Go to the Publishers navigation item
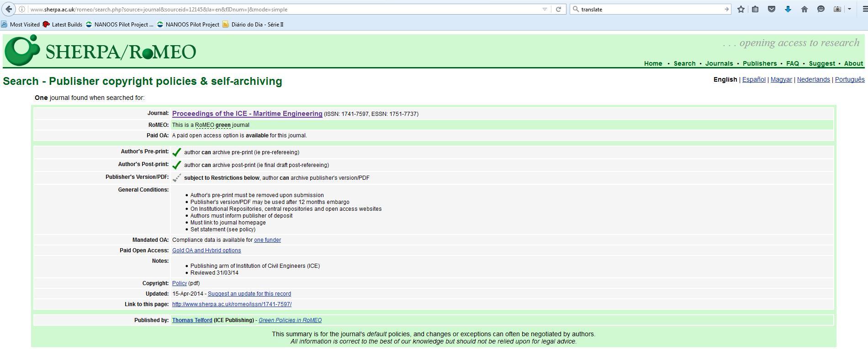The image size is (868, 349). point(759,63)
